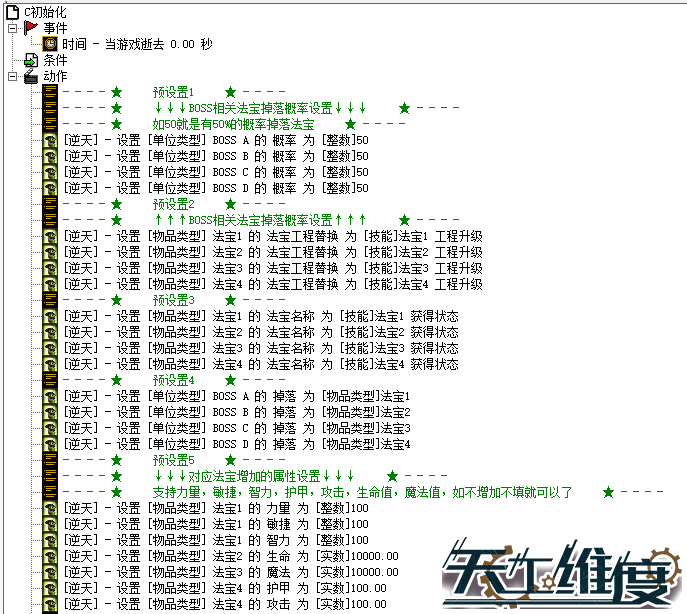Screen dimensions: 687x614
Task: Click the comment icon beside 预设置1
Action: point(49,92)
